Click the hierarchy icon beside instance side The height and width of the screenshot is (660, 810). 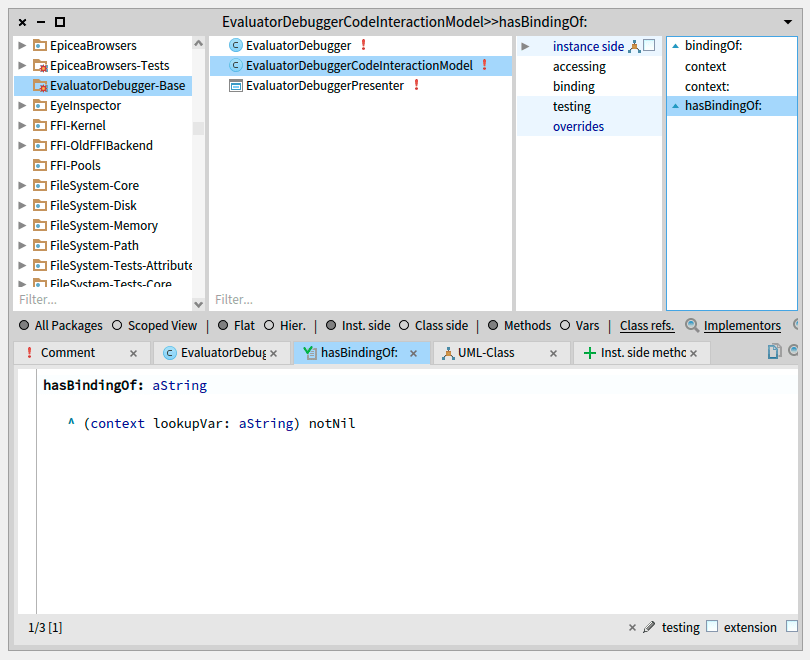tap(634, 46)
